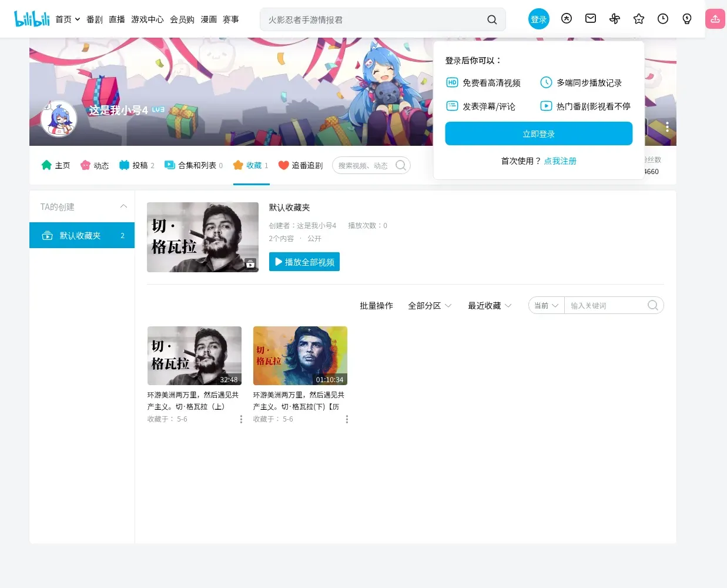
Task: Open the watch history clock icon
Action: [x=663, y=19]
